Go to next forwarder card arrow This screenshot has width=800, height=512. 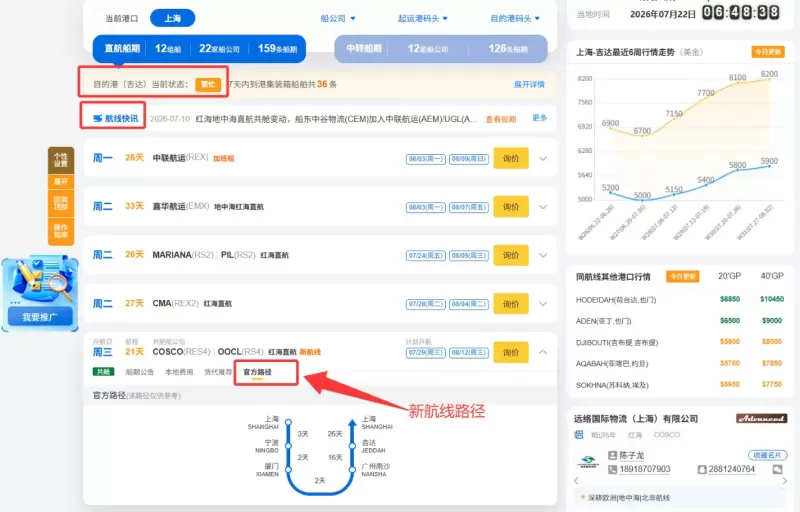[x=784, y=480]
